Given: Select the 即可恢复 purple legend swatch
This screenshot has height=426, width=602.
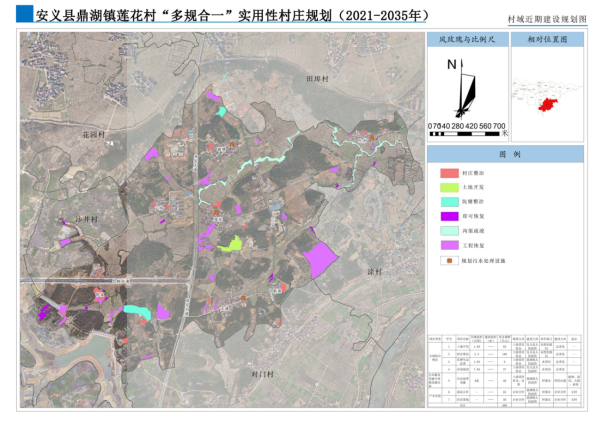Looking at the screenshot, I should (x=447, y=215).
